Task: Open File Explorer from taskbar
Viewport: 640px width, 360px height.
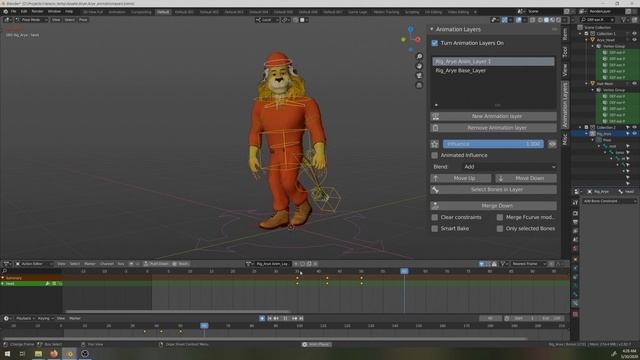Action: [38, 354]
